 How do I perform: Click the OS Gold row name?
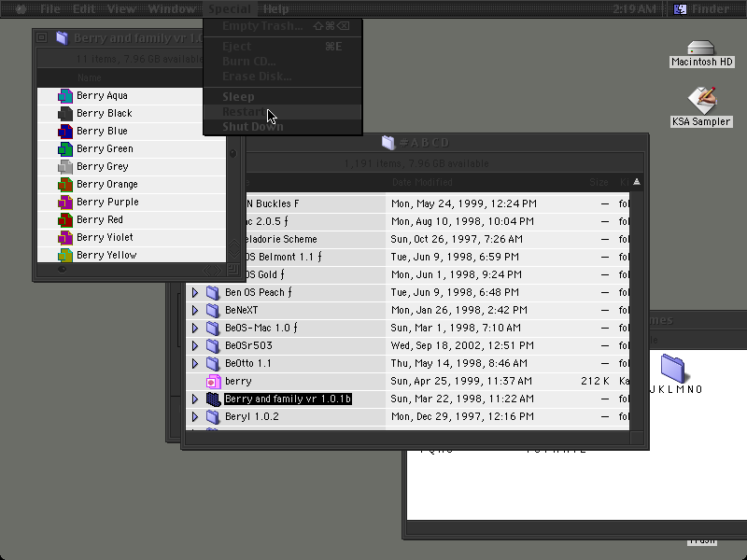click(x=265, y=274)
